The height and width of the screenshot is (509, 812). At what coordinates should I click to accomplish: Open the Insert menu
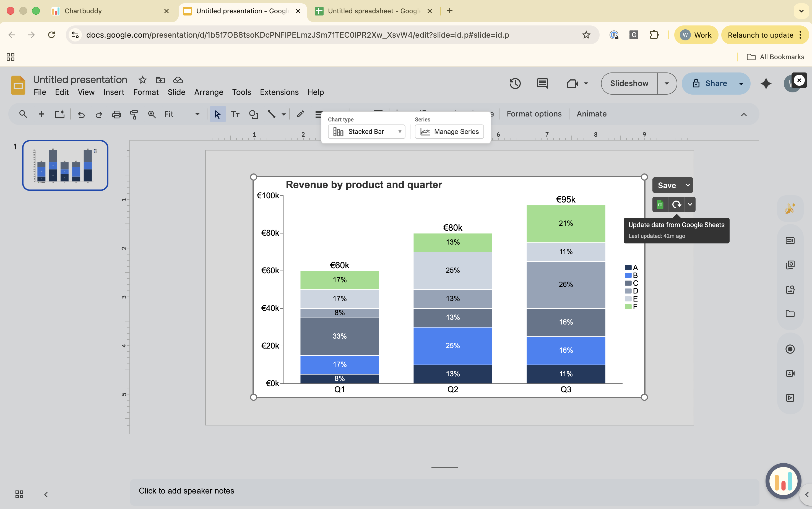(x=114, y=92)
